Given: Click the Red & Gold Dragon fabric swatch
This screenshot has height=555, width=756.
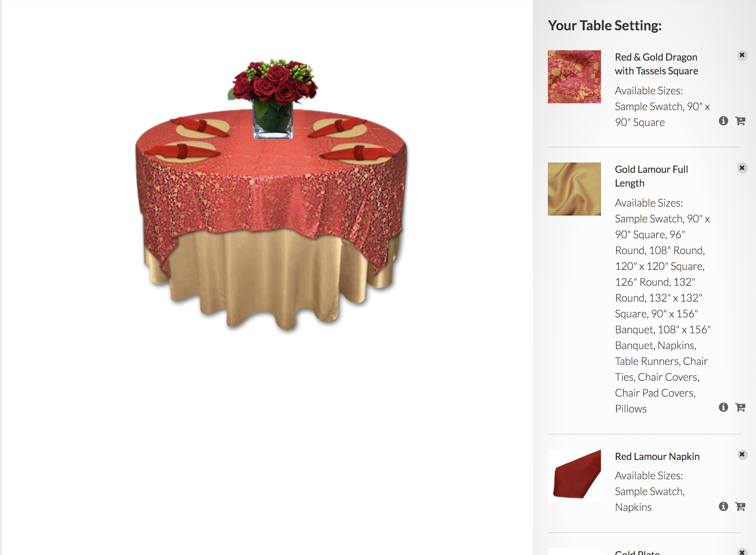Looking at the screenshot, I should [574, 77].
